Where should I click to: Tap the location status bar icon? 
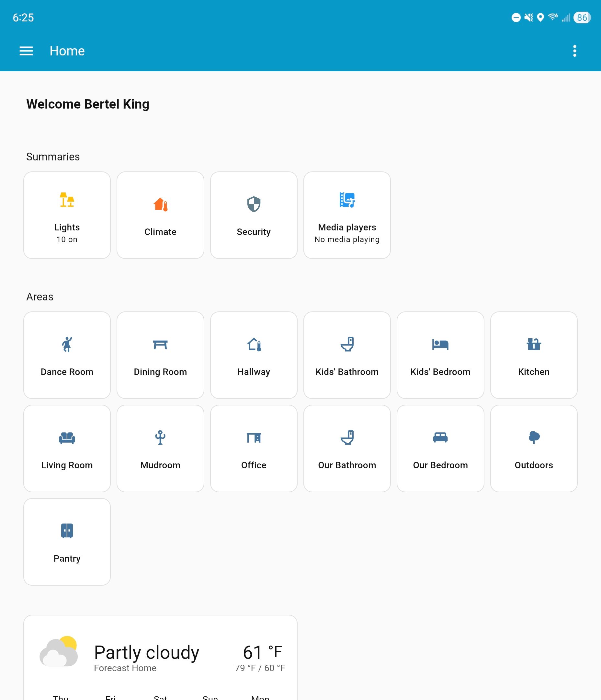click(x=540, y=17)
